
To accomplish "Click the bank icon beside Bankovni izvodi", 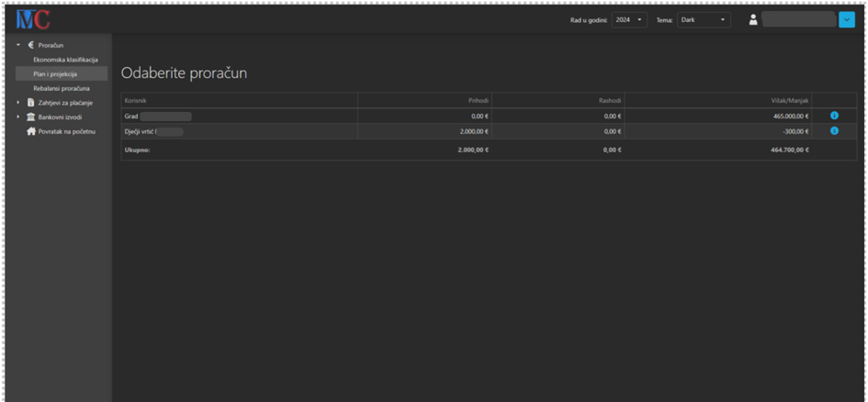I will (x=31, y=117).
